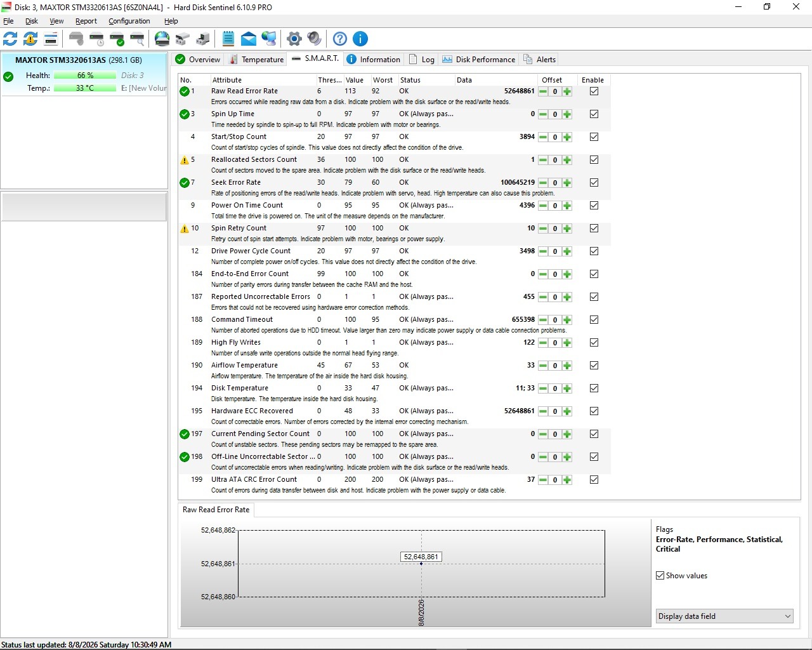The height and width of the screenshot is (650, 812).
Task: Open the Disk Performance tab
Action: [x=479, y=60]
